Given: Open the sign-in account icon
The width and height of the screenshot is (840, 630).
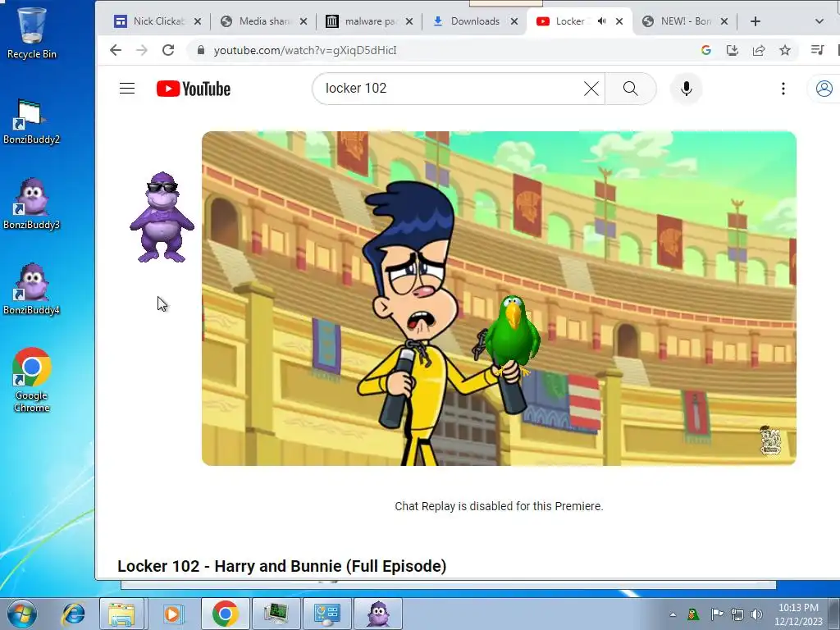Looking at the screenshot, I should pos(824,89).
